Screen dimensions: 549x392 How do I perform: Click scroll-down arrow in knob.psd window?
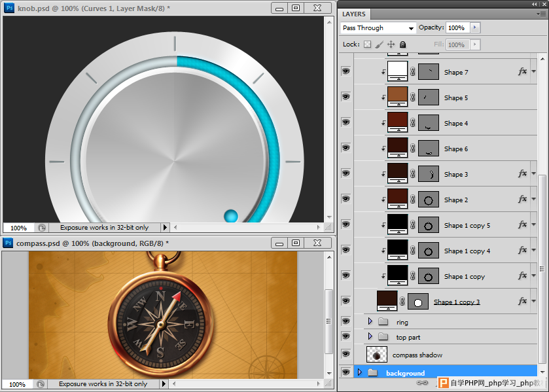(329, 217)
